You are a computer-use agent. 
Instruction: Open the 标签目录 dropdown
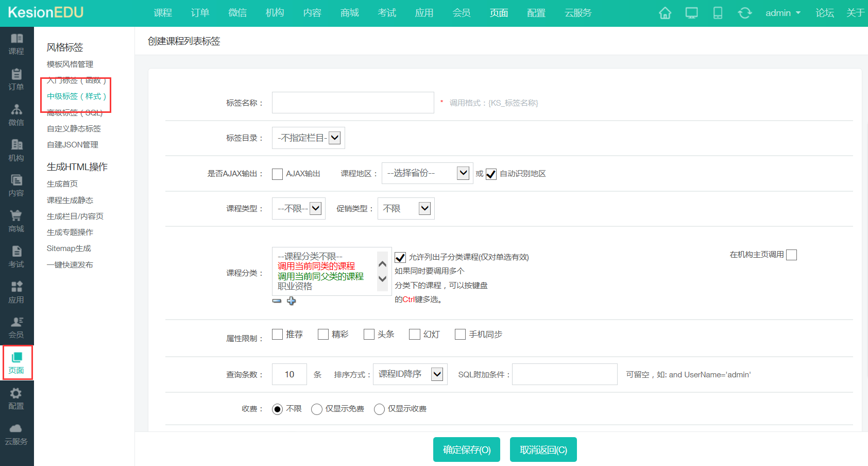[x=309, y=138]
